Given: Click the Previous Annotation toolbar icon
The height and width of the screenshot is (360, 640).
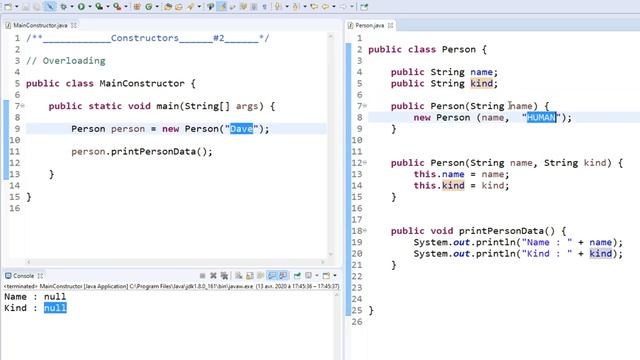Looking at the screenshot, I should click(x=297, y=7).
